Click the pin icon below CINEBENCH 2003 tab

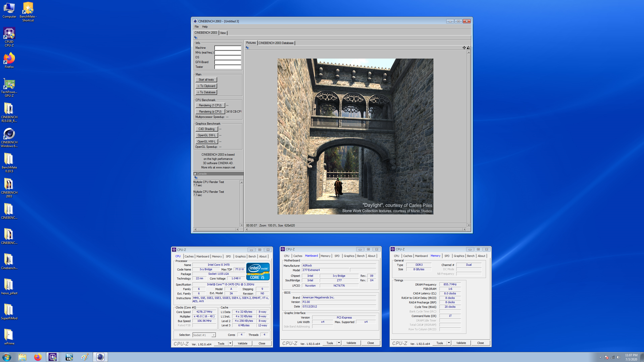(x=196, y=37)
